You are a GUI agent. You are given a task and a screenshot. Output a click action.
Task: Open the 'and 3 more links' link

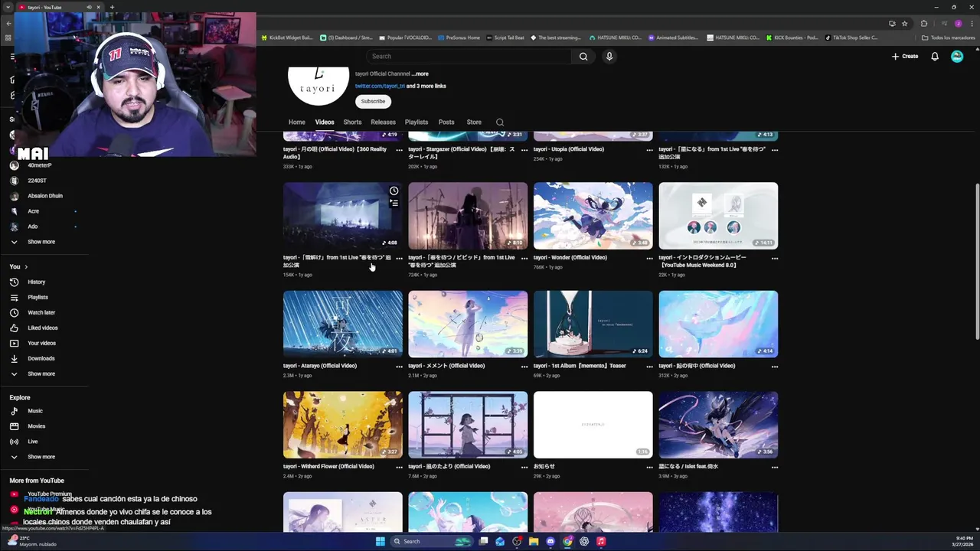[426, 86]
